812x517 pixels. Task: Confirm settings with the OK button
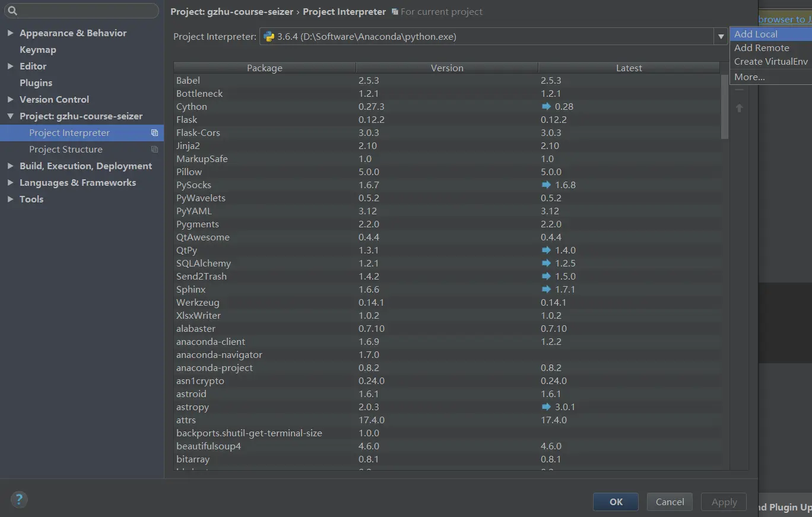click(x=616, y=502)
